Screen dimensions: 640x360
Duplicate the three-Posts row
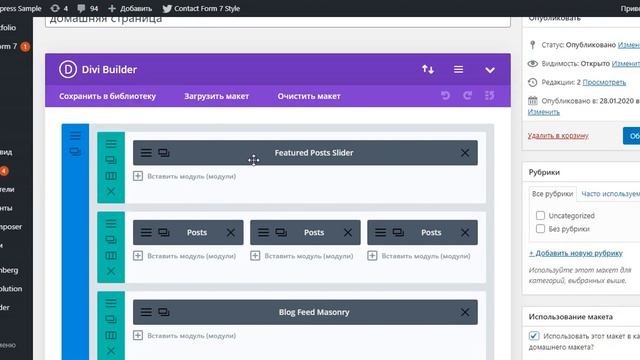click(x=111, y=240)
